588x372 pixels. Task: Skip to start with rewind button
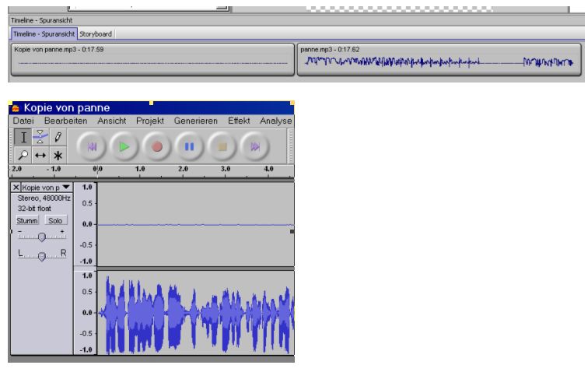pos(90,146)
